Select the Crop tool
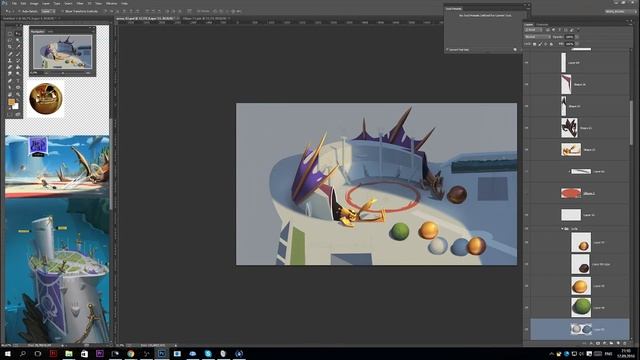Screen dimensions: 640x360 [x=10, y=47]
